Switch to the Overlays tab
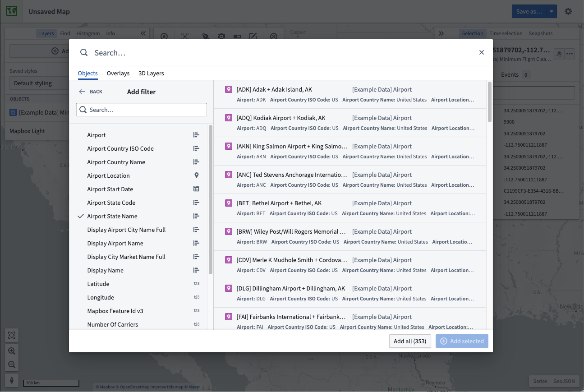Screen dimensions: 584x392 click(x=118, y=73)
